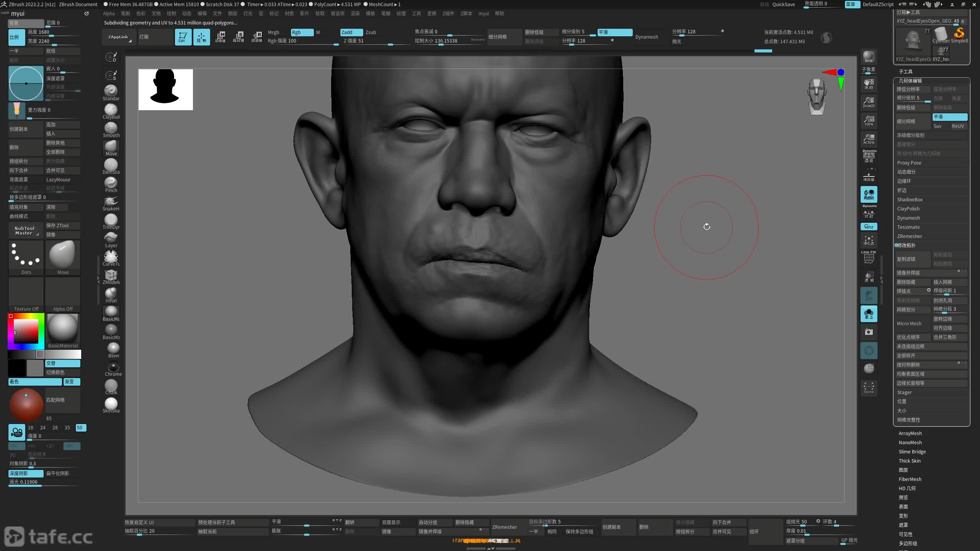Open the Alpha menu
The image size is (980, 551).
tap(109, 13)
